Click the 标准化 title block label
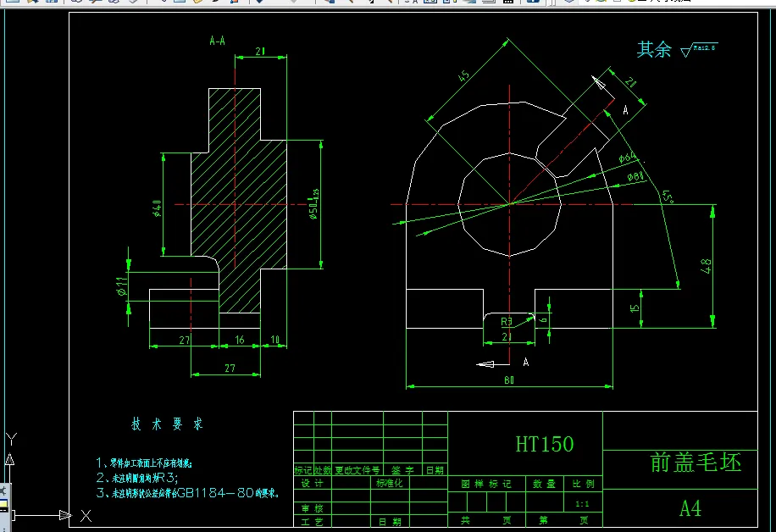Viewport: 776px width, 532px height. point(389,483)
